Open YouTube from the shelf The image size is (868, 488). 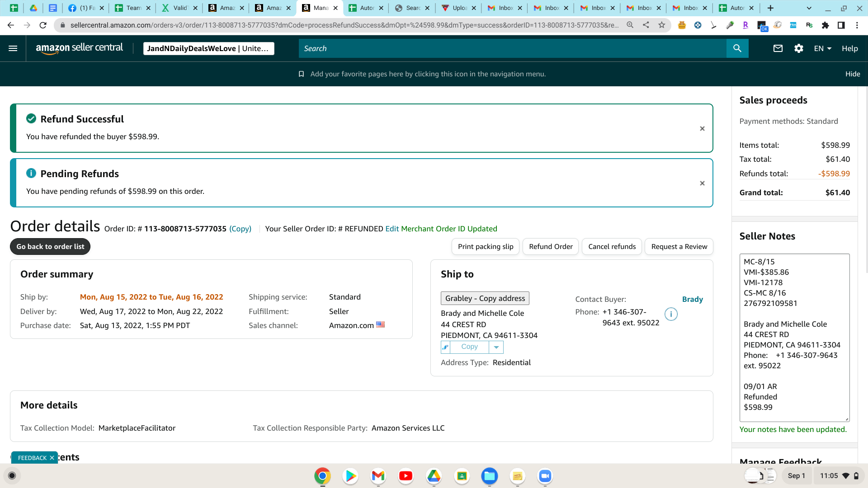406,476
